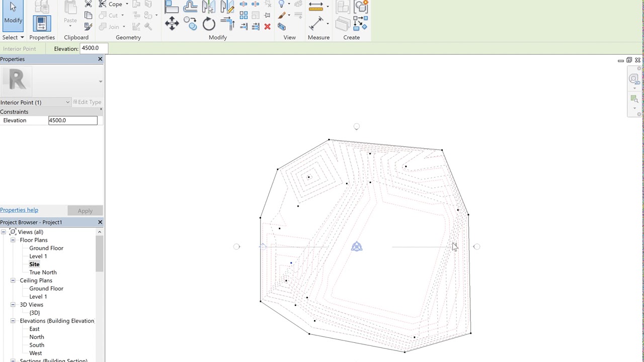The height and width of the screenshot is (362, 644).
Task: Select the Rotate tool
Action: 208,24
